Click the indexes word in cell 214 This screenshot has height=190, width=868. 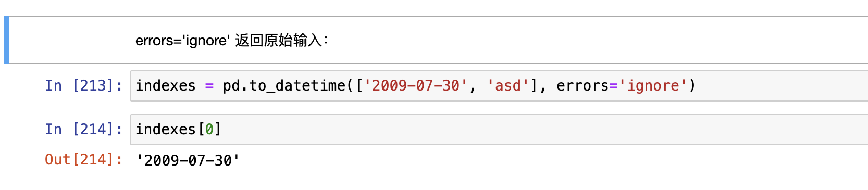pyautogui.click(x=166, y=129)
